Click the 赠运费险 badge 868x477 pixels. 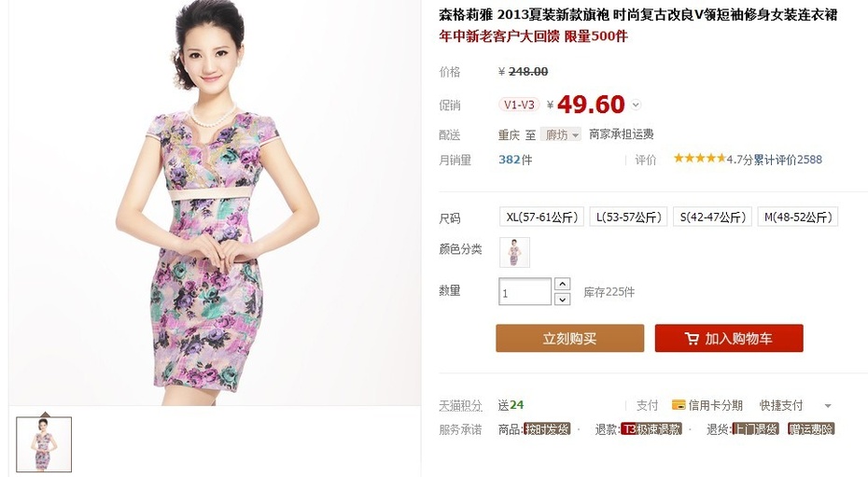[811, 428]
